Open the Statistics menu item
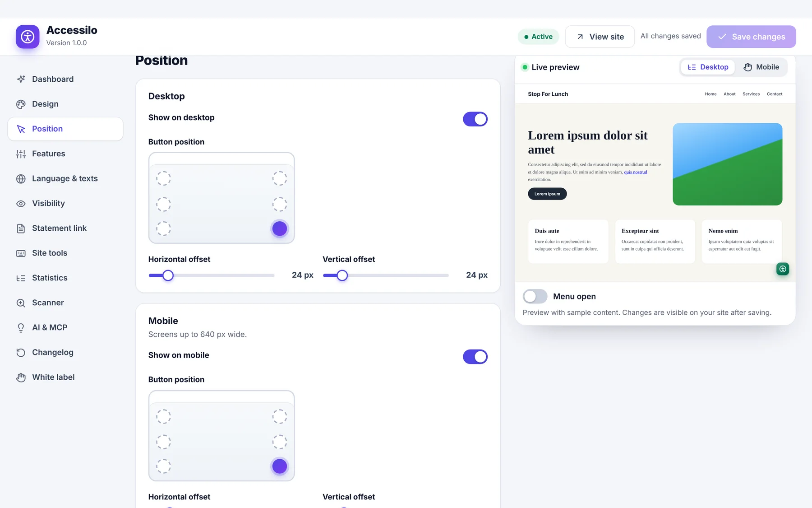 pyautogui.click(x=65, y=278)
